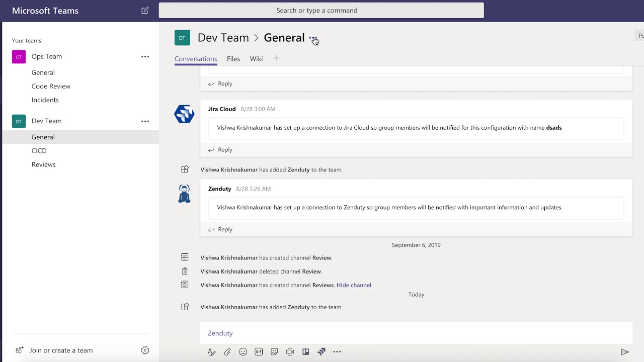Click the Dev Team breadcrumb title
This screenshot has width=644, height=362.
coord(223,38)
